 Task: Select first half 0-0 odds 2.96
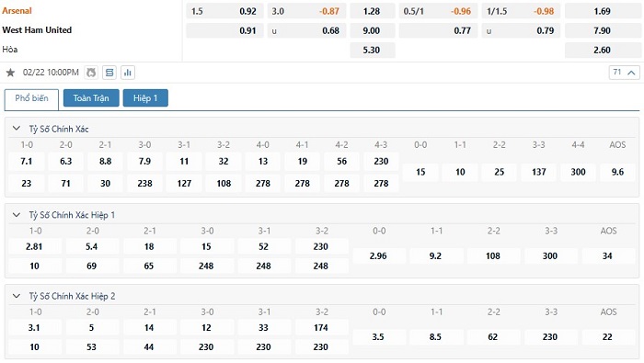(x=378, y=256)
